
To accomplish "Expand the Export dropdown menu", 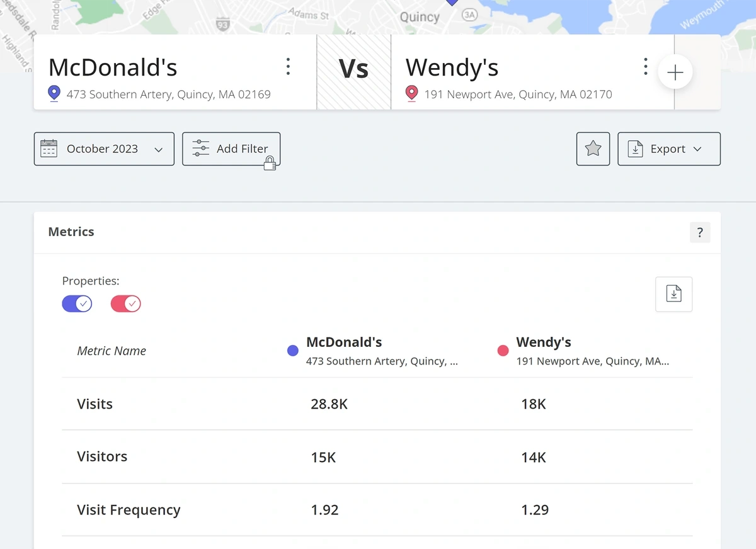I will click(x=668, y=149).
